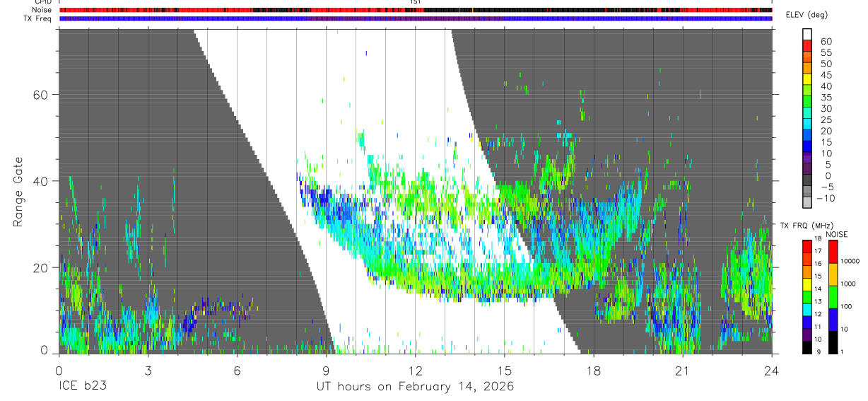The height and width of the screenshot is (401, 868).
Task: Click the '14' label on TX FRQ colorbar
Action: pos(818,289)
